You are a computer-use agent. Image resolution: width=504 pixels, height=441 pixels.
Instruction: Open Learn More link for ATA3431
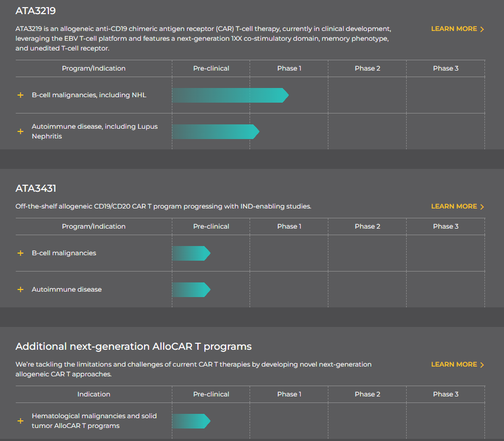pos(457,206)
